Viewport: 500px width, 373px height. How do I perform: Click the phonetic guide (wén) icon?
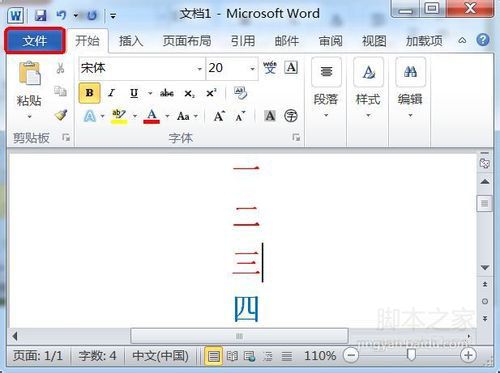click(270, 68)
